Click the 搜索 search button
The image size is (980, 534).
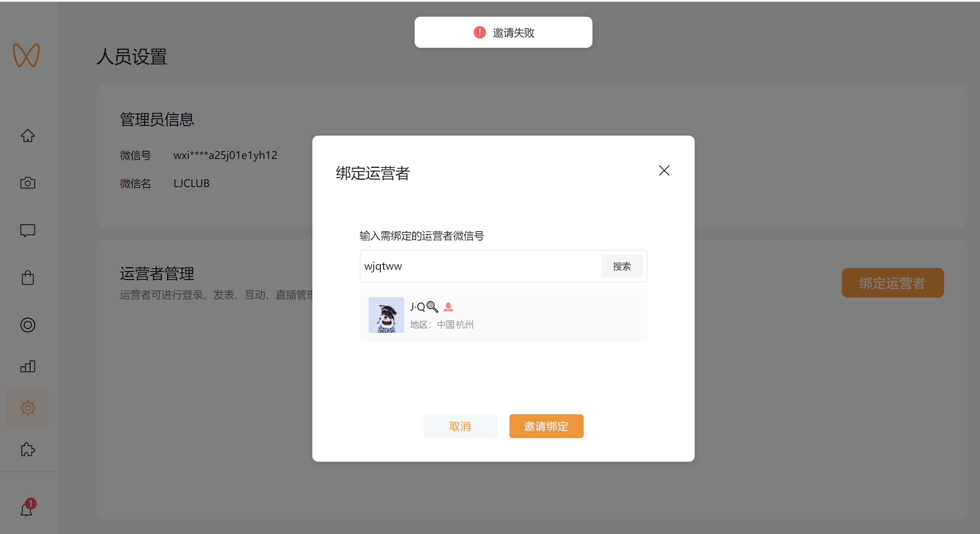tap(622, 266)
